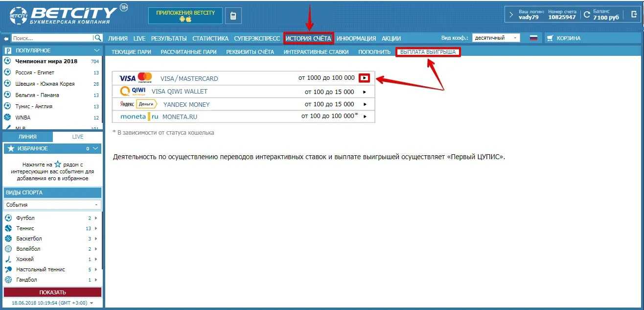Open the timezone dropdown by the date
The width and height of the screenshot is (644, 310).
91,303
